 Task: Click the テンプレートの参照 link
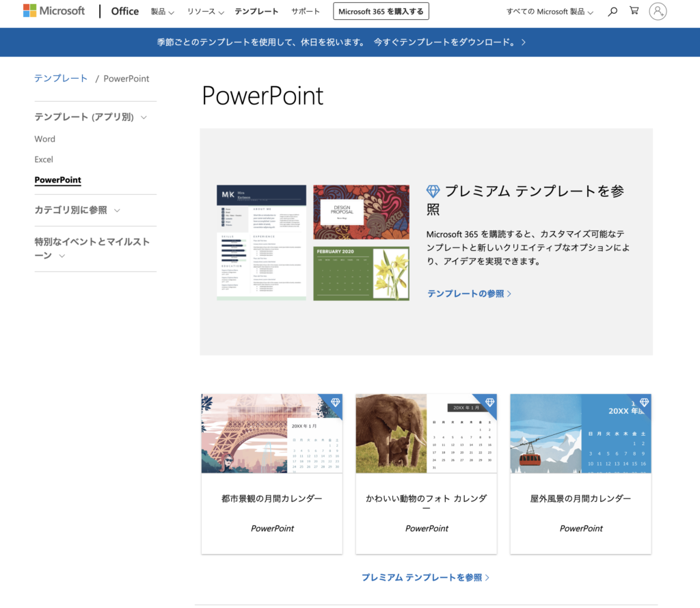coord(469,293)
